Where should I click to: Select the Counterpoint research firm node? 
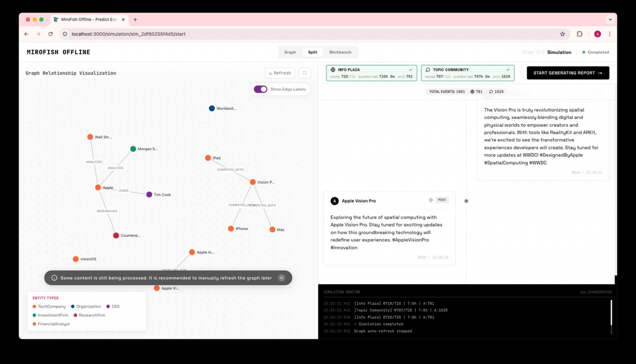116,236
